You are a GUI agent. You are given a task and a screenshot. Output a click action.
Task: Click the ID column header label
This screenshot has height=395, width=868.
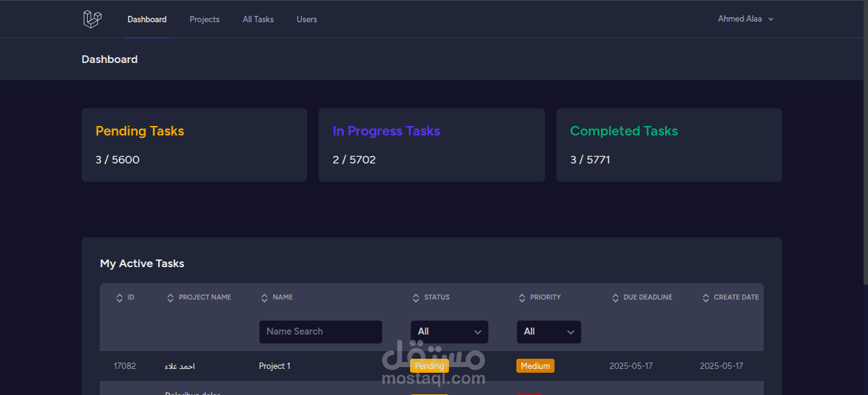(x=131, y=297)
